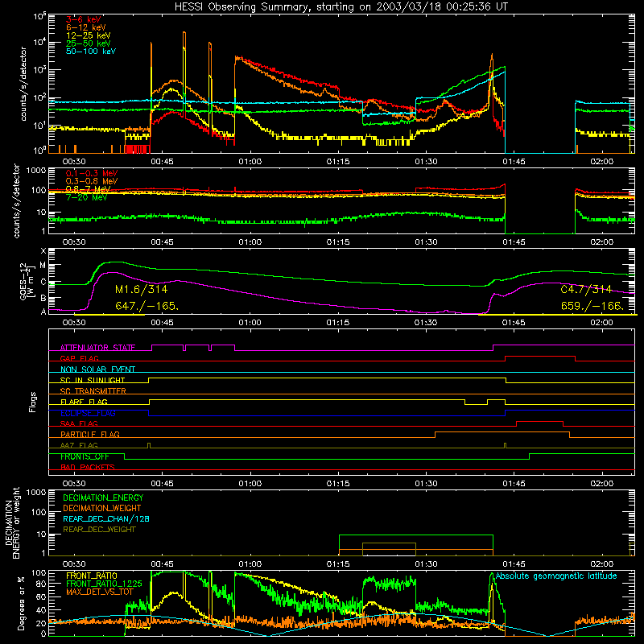Screen dimensions: 644x644
Task: Select the 50-100 keV legend label
Action: click(91, 52)
